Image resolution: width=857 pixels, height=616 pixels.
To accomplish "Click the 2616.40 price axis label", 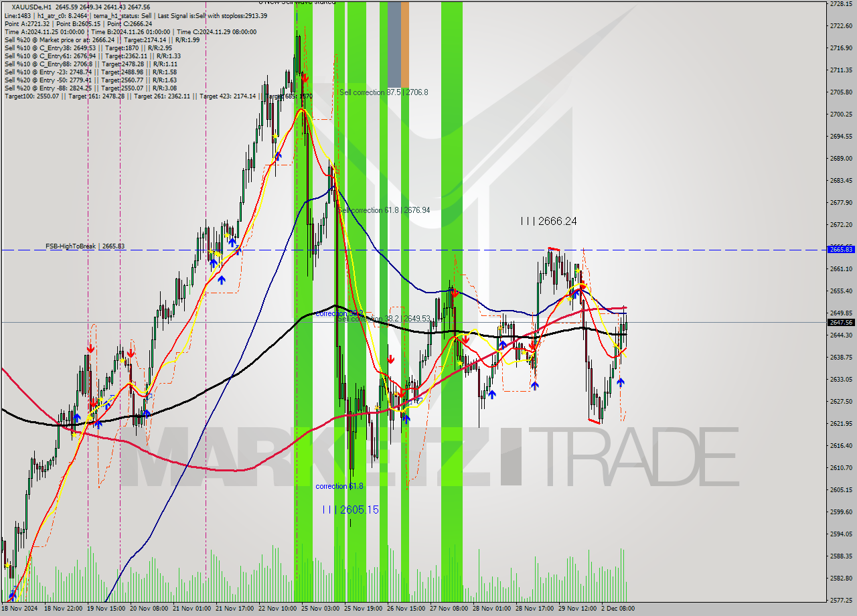I will click(840, 446).
